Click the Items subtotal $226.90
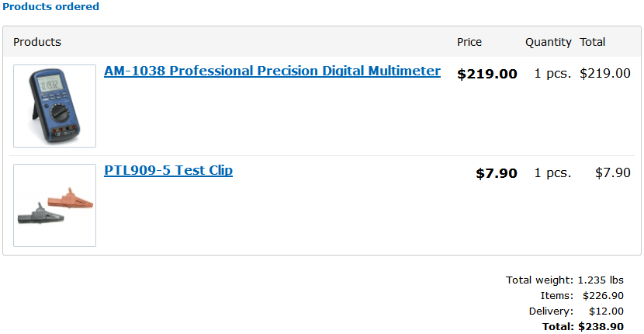Screen dimensions: 644x334 [603, 296]
